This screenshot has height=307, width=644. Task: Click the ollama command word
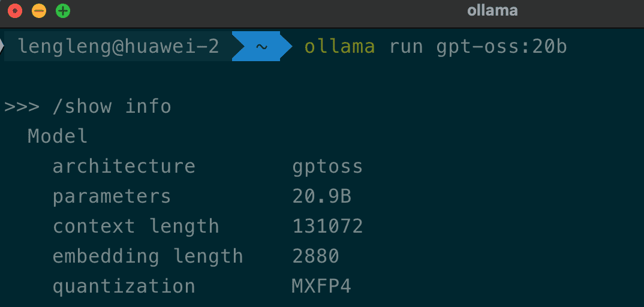pos(340,47)
